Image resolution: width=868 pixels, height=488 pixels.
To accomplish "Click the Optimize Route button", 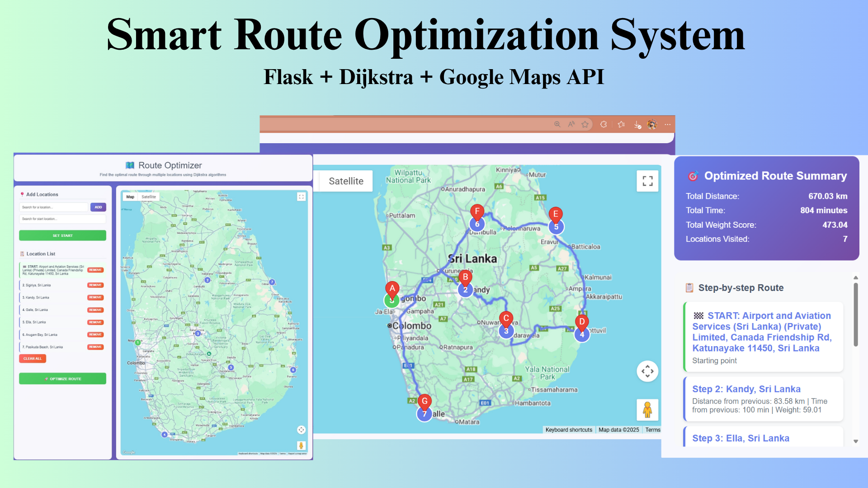I will point(62,379).
